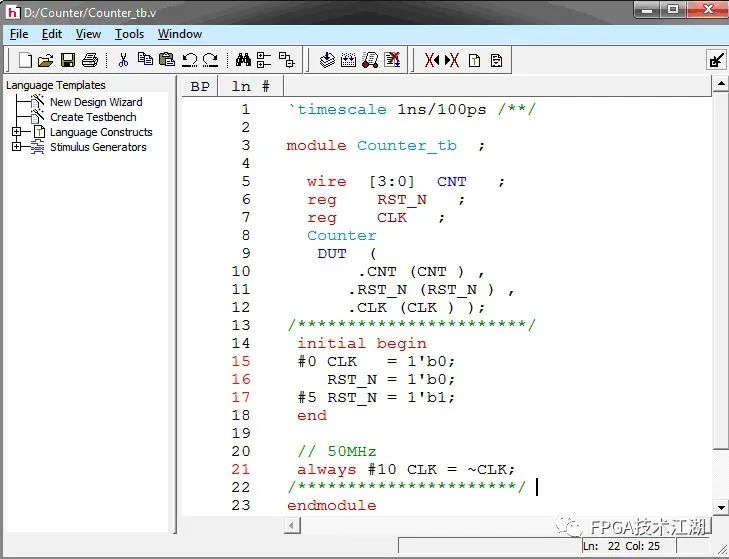Click the ln # column header

[x=251, y=87]
